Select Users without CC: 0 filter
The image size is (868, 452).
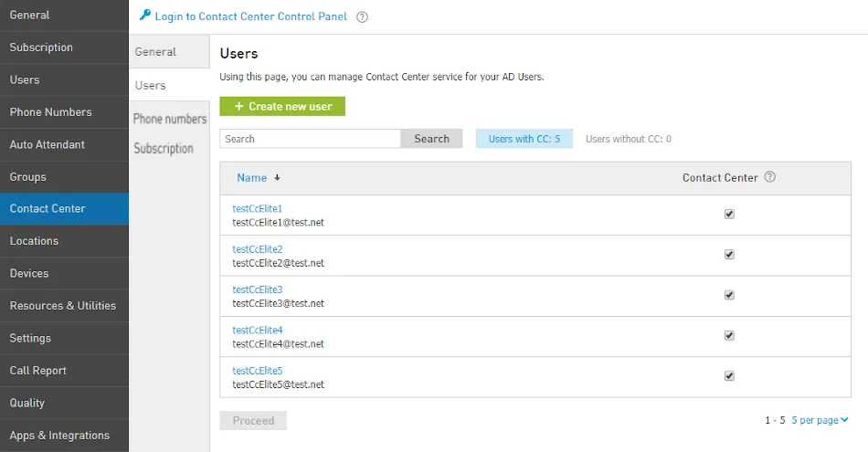(x=629, y=139)
